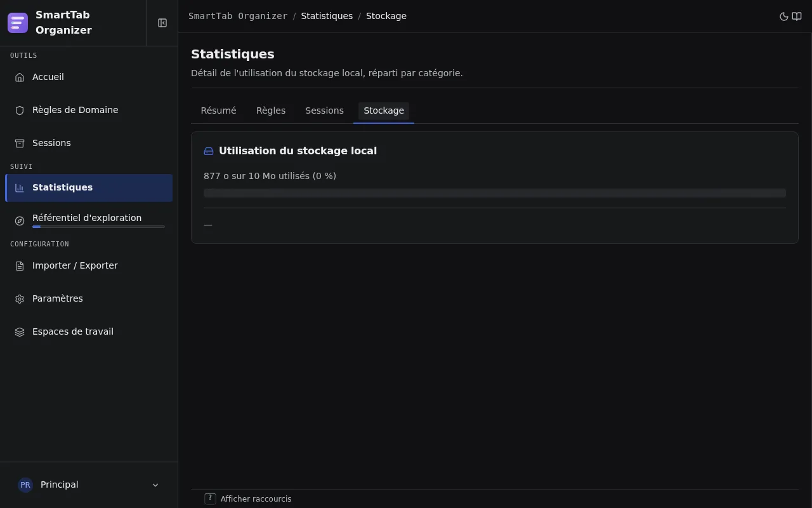812x508 pixels.
Task: Open the Principal workspace switcher
Action: (89, 485)
